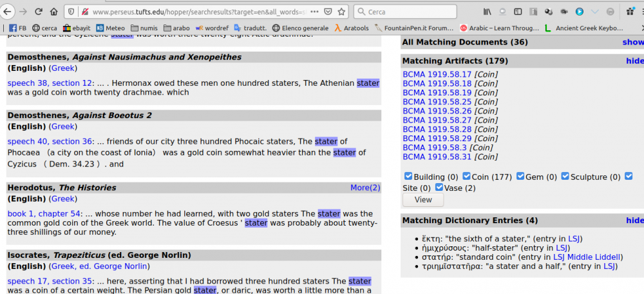Open book 1, chapter 54 link
This screenshot has height=294, width=644.
click(x=44, y=214)
